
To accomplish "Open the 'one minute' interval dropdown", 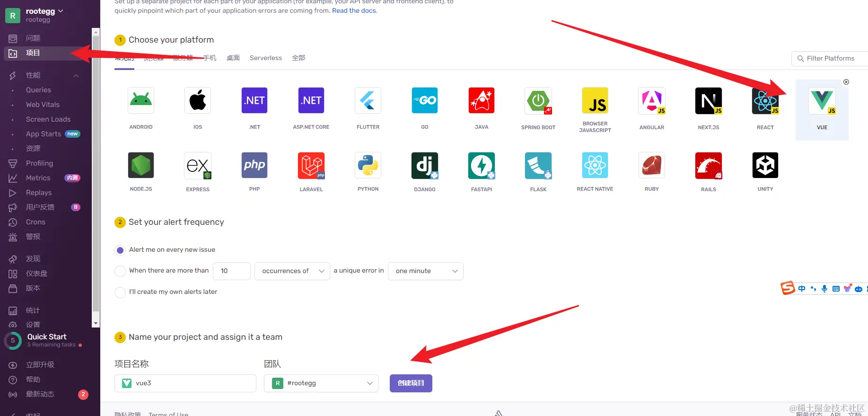I will [x=426, y=271].
